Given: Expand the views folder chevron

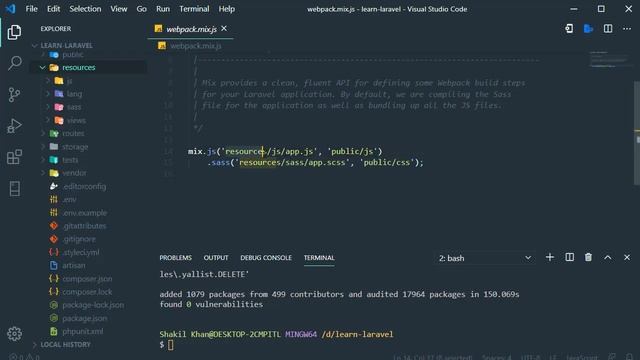Looking at the screenshot, I should (48, 120).
